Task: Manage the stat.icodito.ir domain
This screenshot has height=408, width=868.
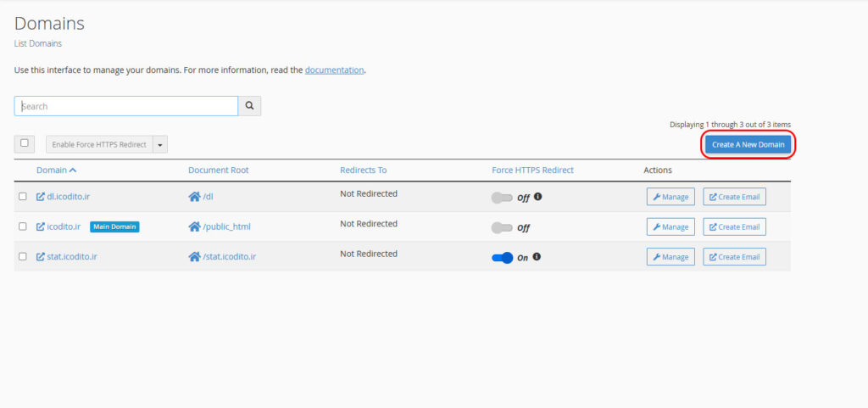Action: point(670,256)
